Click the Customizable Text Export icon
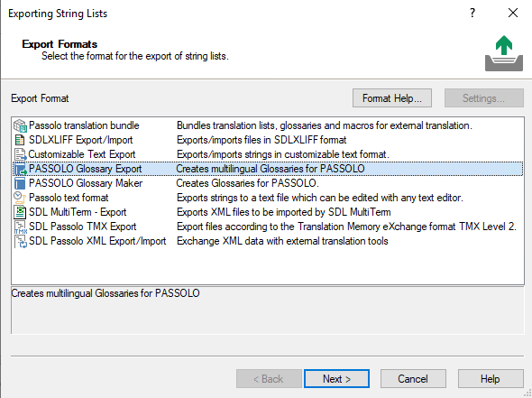Image resolution: width=532 pixels, height=398 pixels. (20, 154)
